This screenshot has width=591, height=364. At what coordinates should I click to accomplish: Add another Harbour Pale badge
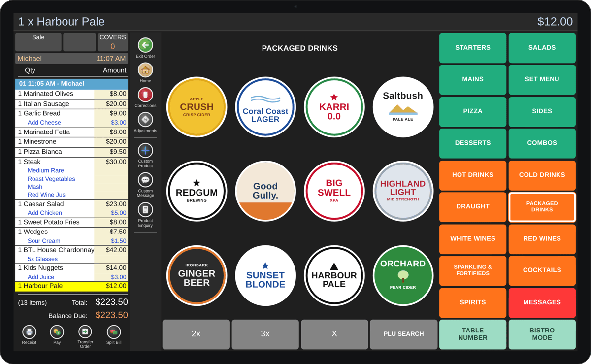(334, 275)
